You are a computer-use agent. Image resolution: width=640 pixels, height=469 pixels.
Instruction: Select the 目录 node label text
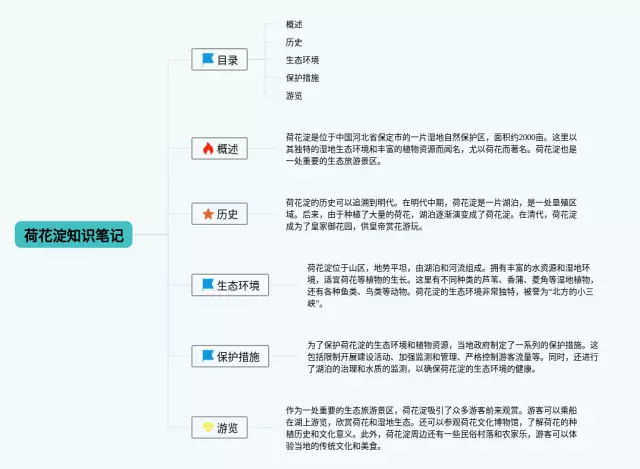[x=227, y=60]
